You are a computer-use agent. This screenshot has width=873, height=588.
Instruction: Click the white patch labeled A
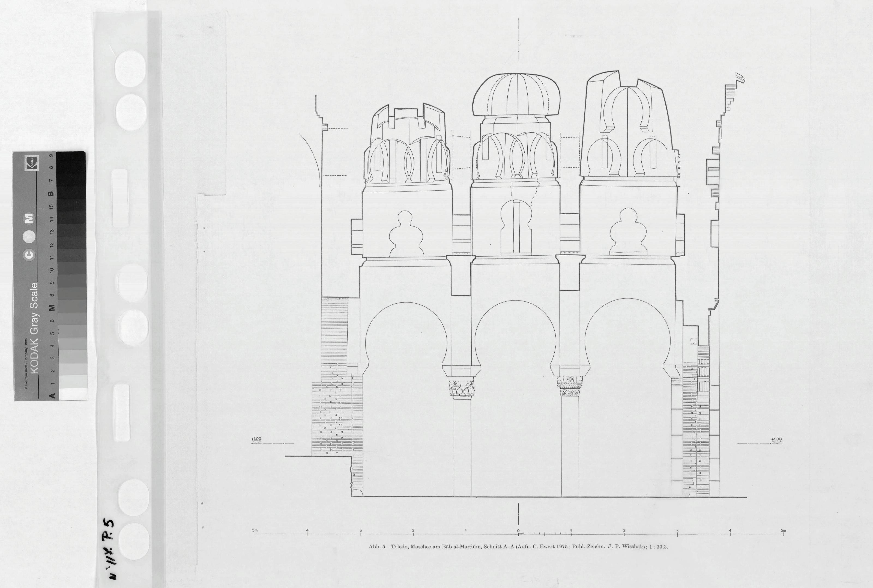point(73,394)
